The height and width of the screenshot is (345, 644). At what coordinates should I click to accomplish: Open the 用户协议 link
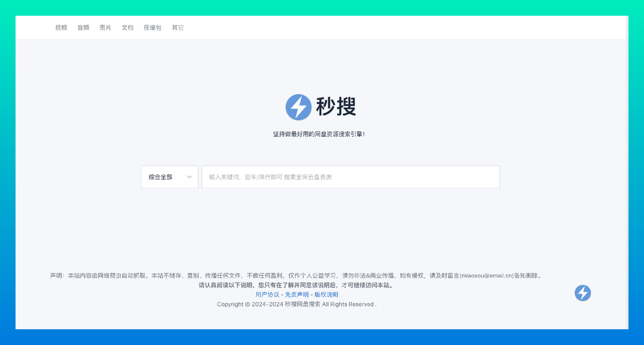coord(267,294)
